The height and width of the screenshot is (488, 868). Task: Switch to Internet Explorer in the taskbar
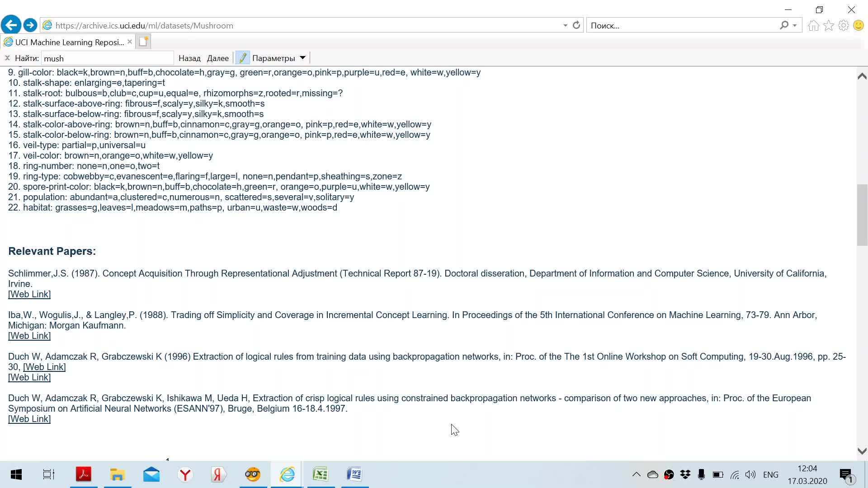pyautogui.click(x=287, y=474)
